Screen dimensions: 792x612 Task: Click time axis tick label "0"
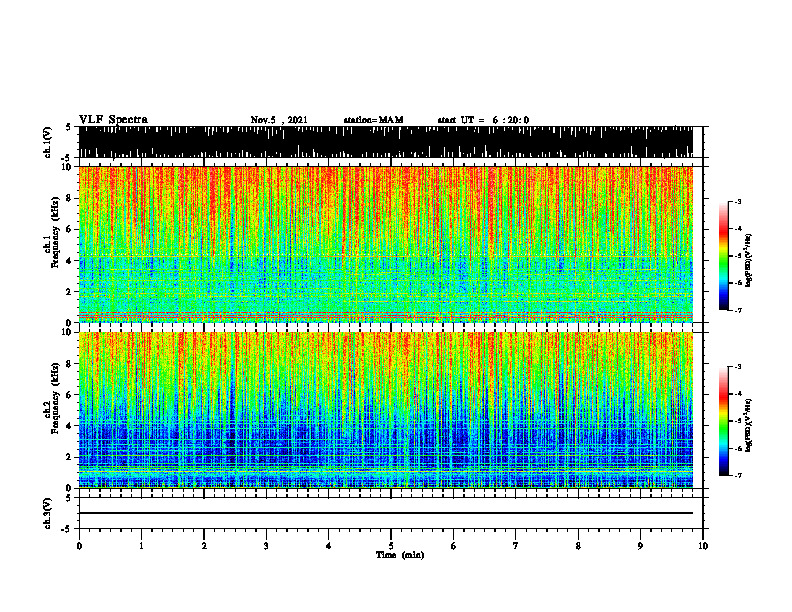(79, 546)
